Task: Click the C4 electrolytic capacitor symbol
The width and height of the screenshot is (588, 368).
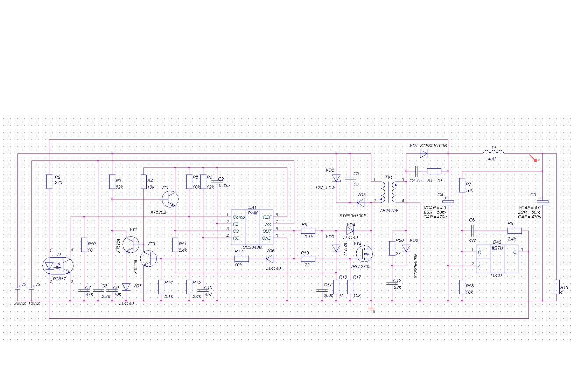Action: [x=448, y=202]
